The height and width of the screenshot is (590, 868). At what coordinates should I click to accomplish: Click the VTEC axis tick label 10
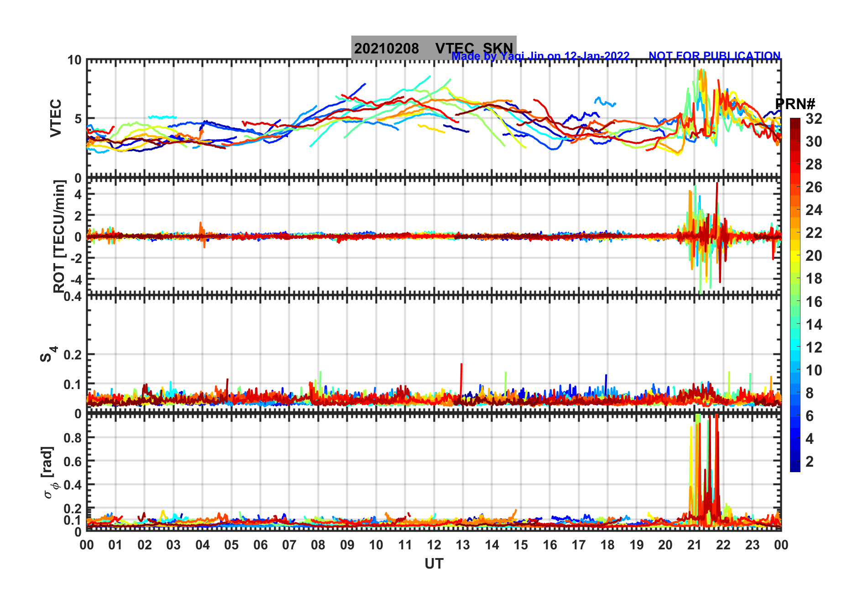point(74,60)
